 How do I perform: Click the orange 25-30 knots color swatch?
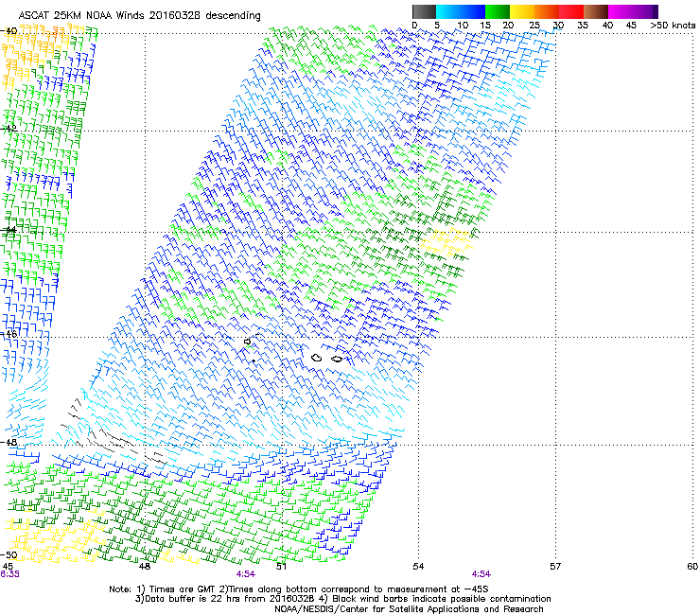[x=547, y=11]
